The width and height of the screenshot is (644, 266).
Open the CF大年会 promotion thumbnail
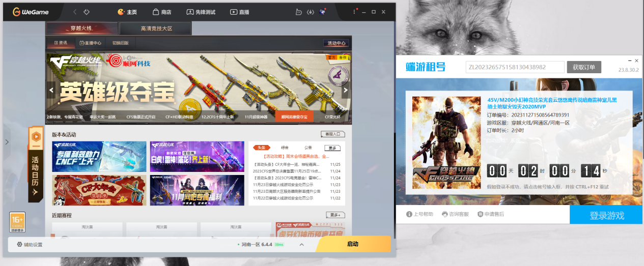pyautogui.click(x=99, y=190)
